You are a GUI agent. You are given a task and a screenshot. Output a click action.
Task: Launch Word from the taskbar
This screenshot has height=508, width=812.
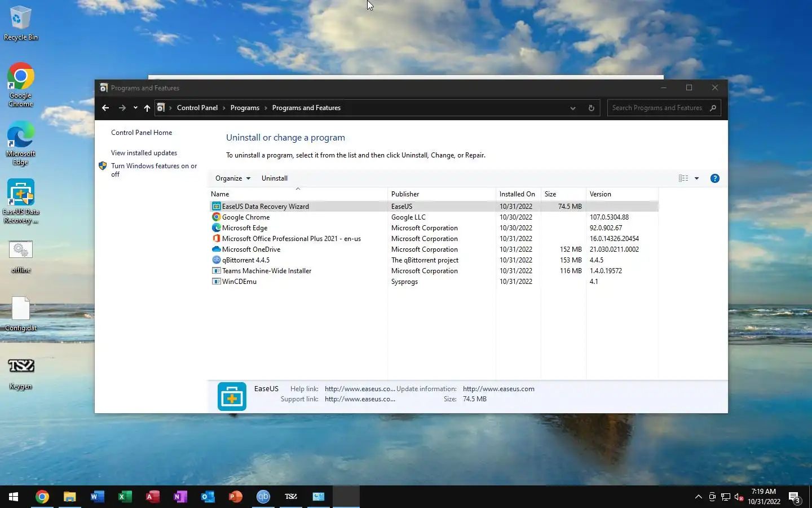[97, 497]
